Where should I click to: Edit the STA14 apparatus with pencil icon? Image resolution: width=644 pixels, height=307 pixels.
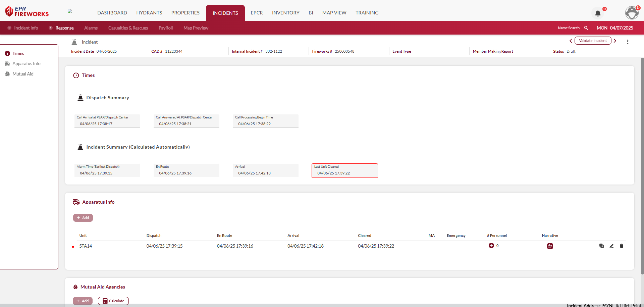(611, 246)
